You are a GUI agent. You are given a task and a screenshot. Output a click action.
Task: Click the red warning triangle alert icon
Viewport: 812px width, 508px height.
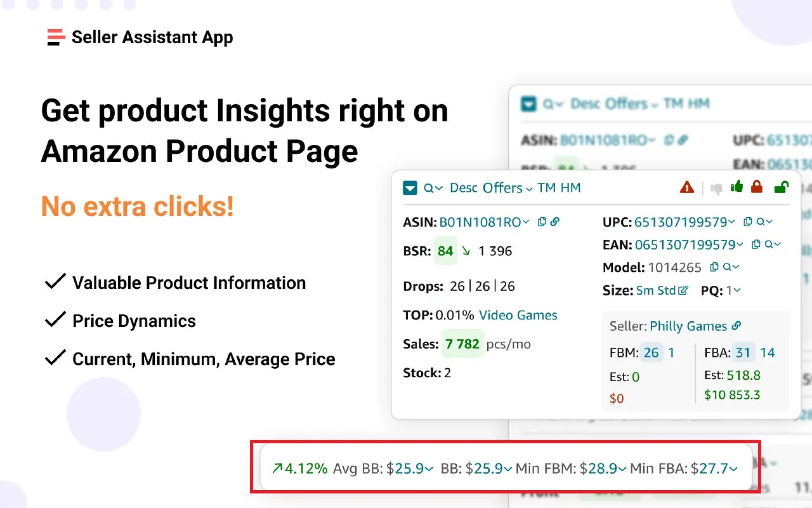(687, 188)
